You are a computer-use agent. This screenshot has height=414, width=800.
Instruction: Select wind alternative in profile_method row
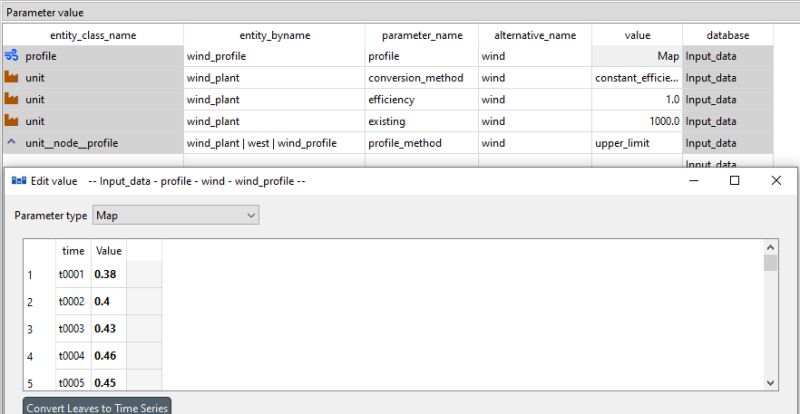point(535,143)
